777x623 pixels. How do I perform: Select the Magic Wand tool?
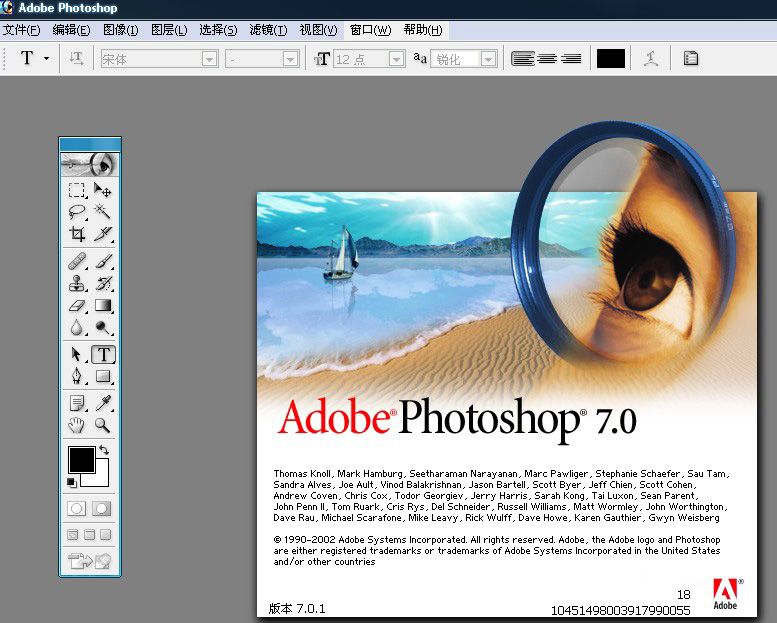tap(103, 212)
